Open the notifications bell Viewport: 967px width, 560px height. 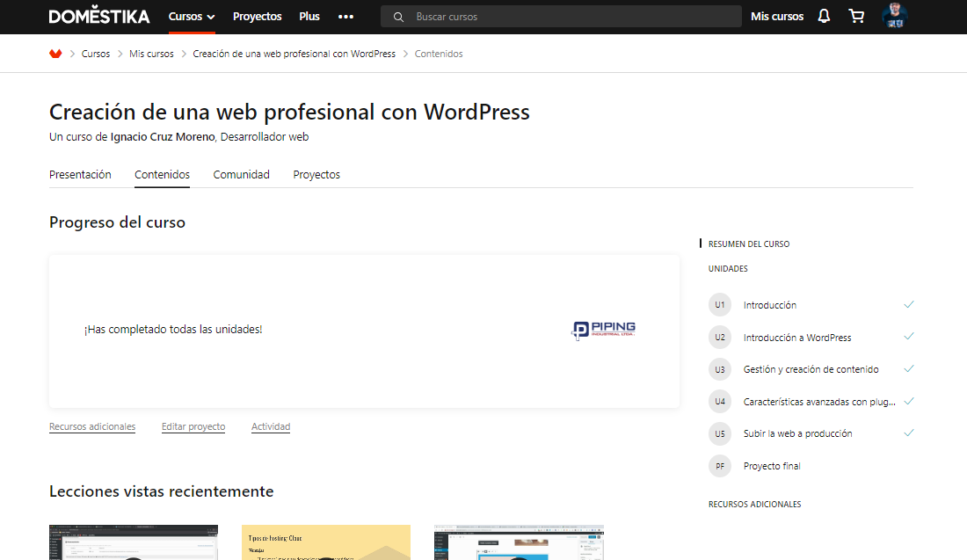pos(824,16)
